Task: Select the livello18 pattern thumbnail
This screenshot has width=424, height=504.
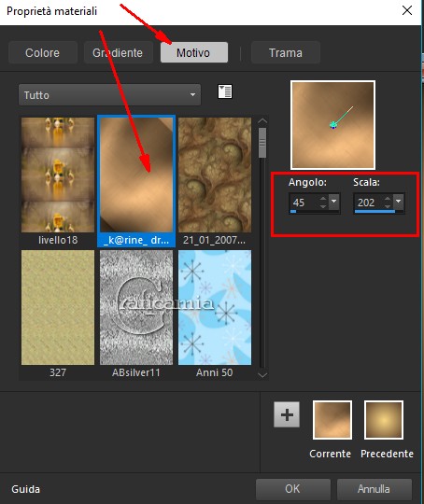Action: 58,175
